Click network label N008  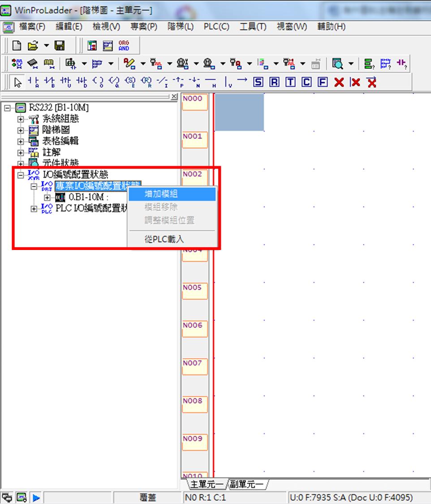point(195,404)
